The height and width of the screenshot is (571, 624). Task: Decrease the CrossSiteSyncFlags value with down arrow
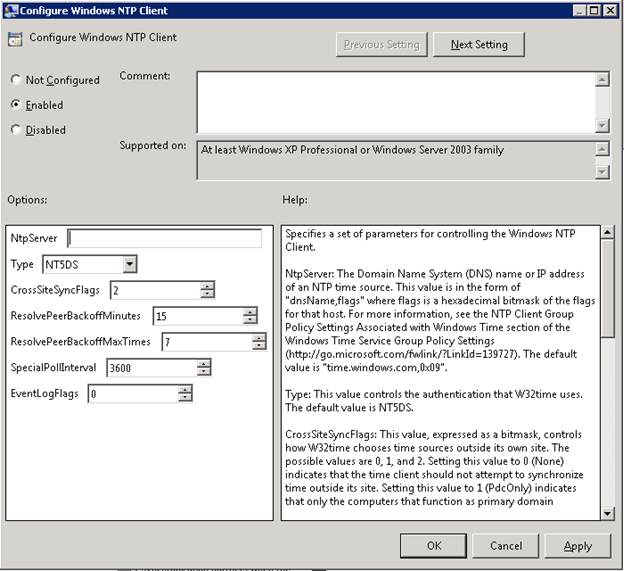pyautogui.click(x=207, y=294)
